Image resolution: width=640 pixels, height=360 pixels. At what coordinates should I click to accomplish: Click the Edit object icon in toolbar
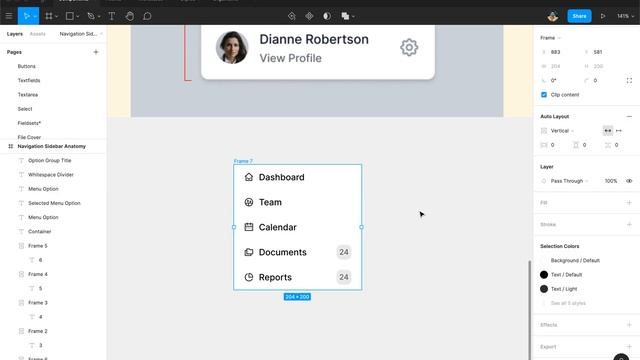[291, 16]
